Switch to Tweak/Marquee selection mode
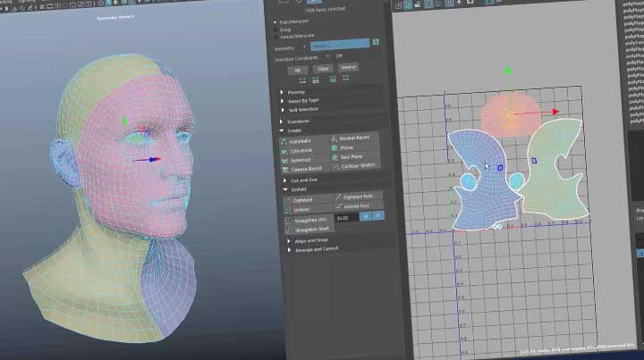 tap(275, 35)
